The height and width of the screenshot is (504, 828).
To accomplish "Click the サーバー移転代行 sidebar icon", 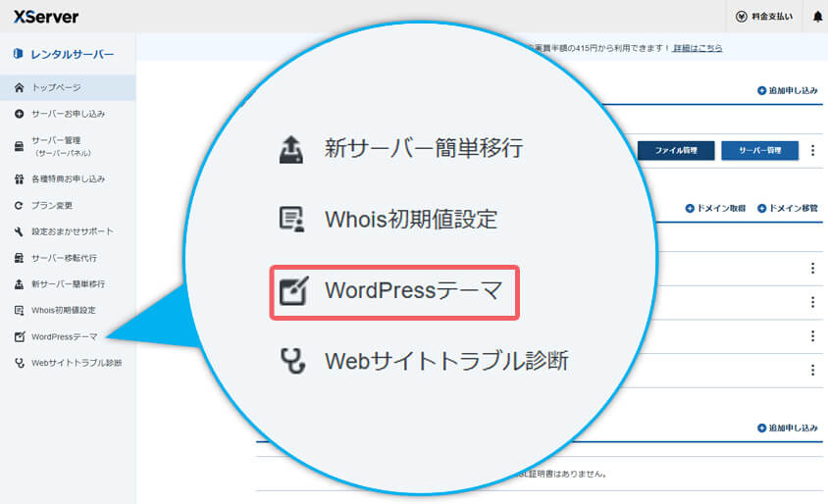I will point(19,258).
